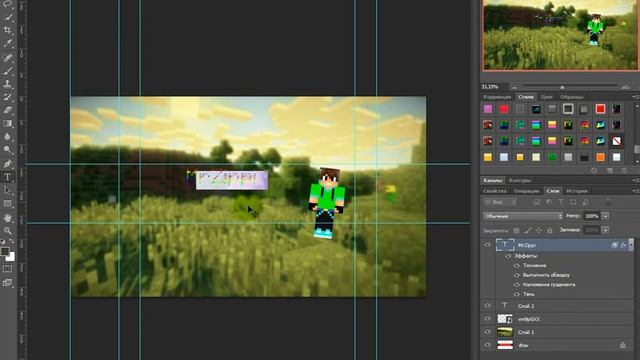640x360 pixels.
Task: Switch to the Свойства tab
Action: tap(495, 191)
